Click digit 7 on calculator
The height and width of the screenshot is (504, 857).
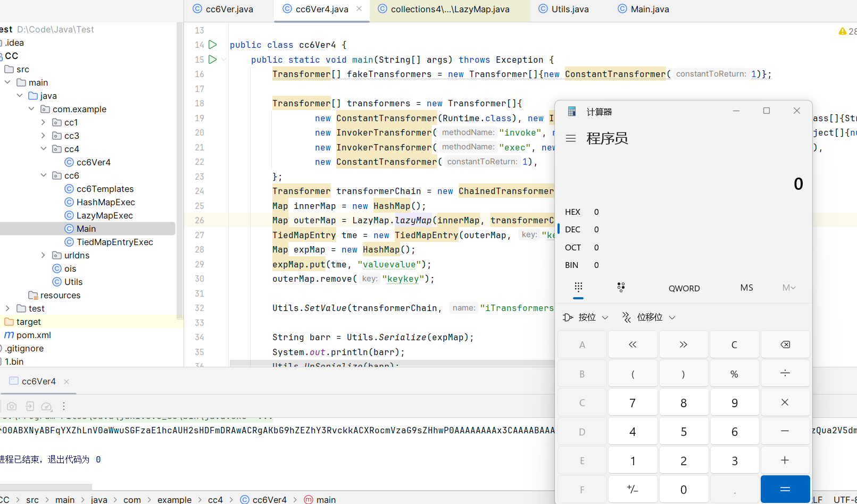(633, 402)
